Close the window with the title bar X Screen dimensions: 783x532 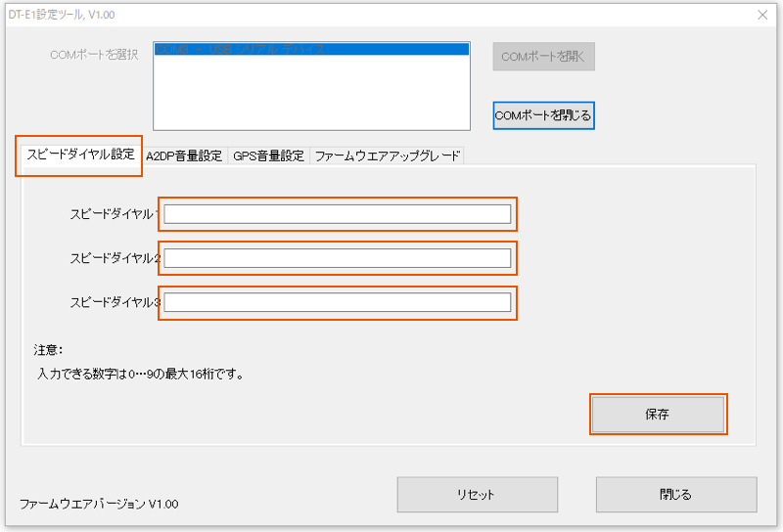point(762,14)
